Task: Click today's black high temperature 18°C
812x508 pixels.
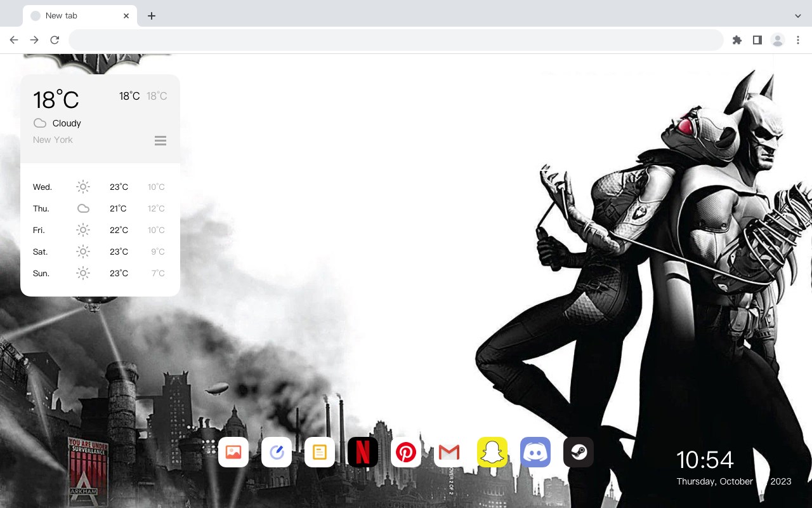Action: click(129, 96)
